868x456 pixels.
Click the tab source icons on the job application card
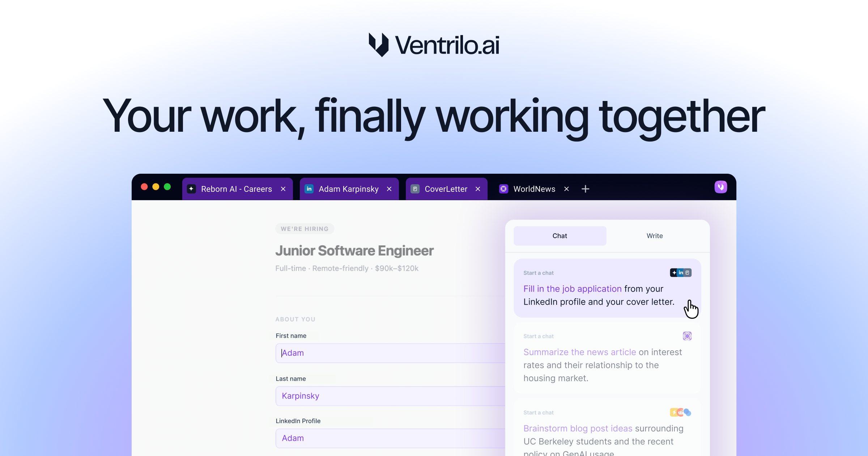pos(681,273)
